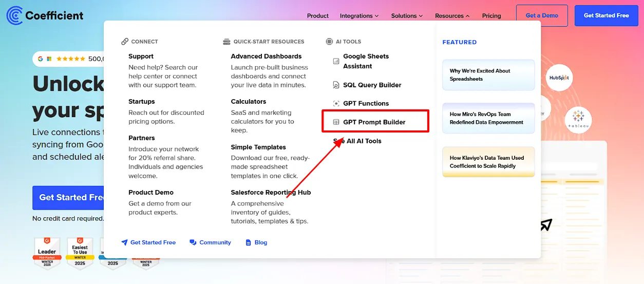Click the GPT Prompt Builder table icon
Image resolution: width=644 pixels, height=284 pixels.
[336, 122]
